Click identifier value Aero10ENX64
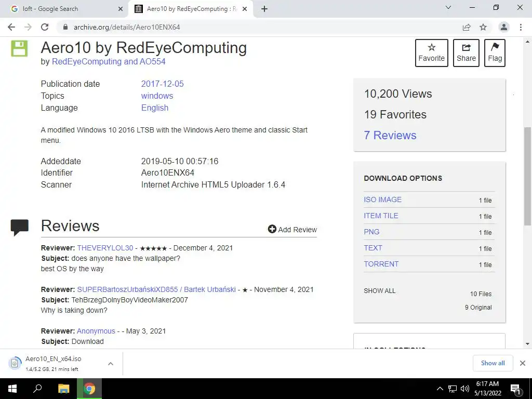The height and width of the screenshot is (399, 532). 168,172
